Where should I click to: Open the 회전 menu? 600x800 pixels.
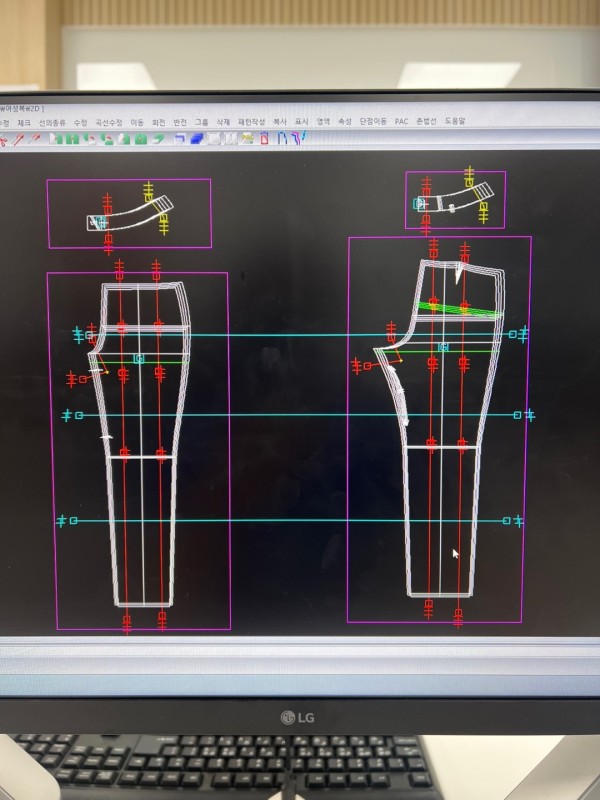(158, 121)
